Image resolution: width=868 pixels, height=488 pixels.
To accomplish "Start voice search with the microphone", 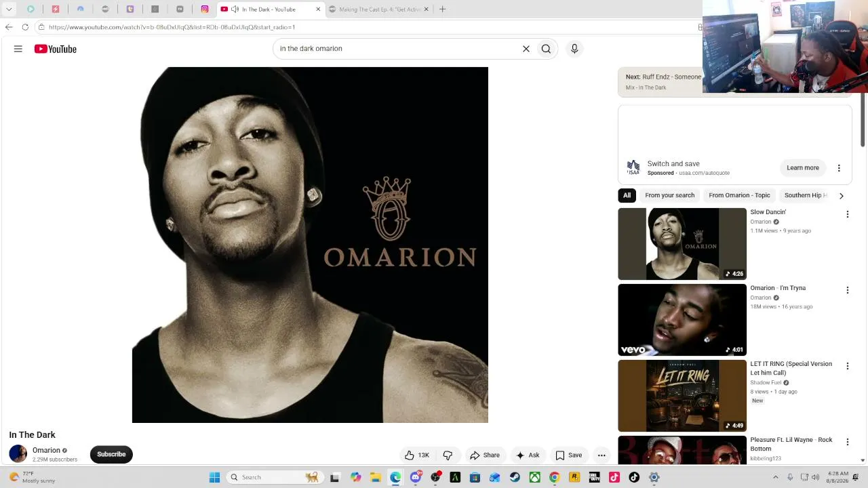I will click(574, 49).
